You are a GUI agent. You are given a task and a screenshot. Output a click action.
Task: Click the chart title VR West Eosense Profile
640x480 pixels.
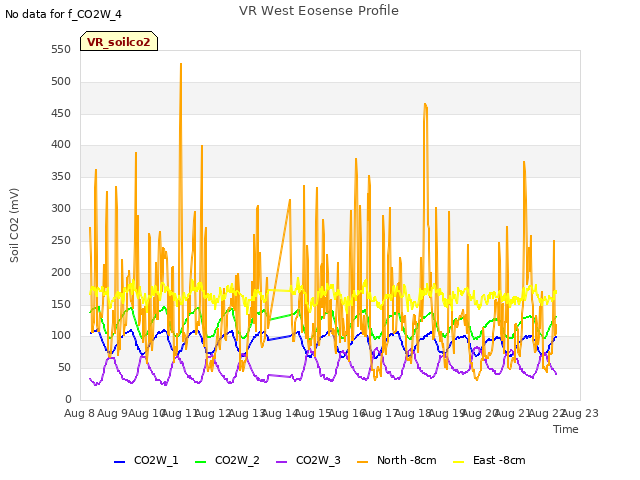tap(319, 11)
